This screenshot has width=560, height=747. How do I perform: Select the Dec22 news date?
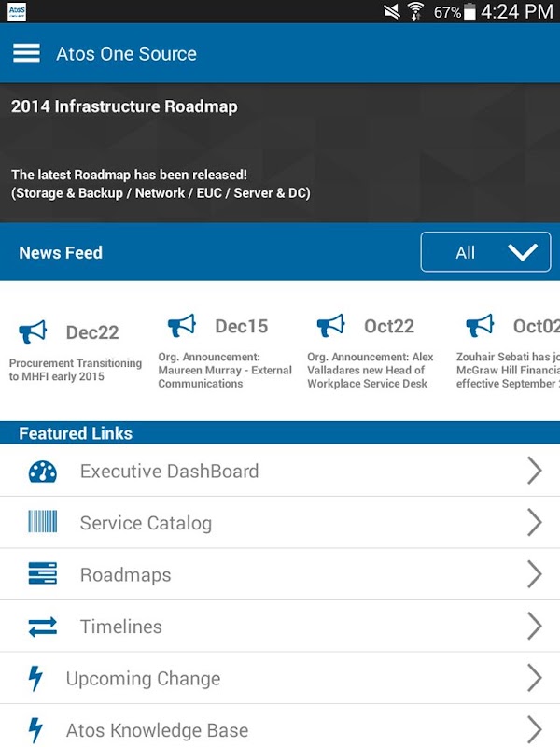[x=92, y=332]
